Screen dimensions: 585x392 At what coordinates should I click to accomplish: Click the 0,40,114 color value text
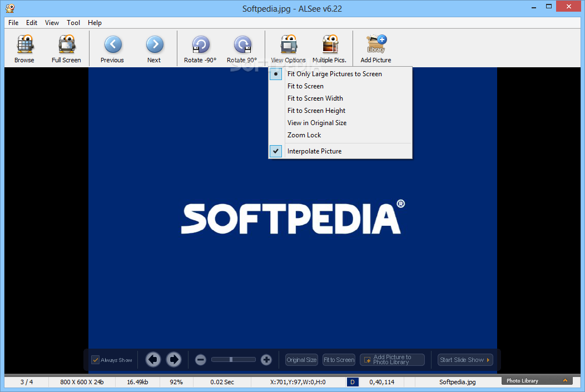381,382
